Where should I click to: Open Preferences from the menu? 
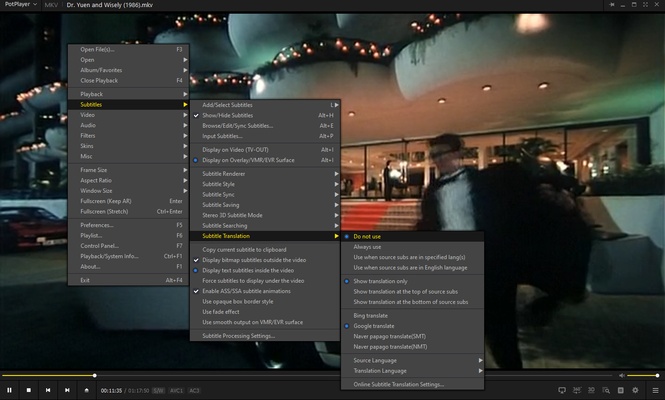tap(129, 225)
